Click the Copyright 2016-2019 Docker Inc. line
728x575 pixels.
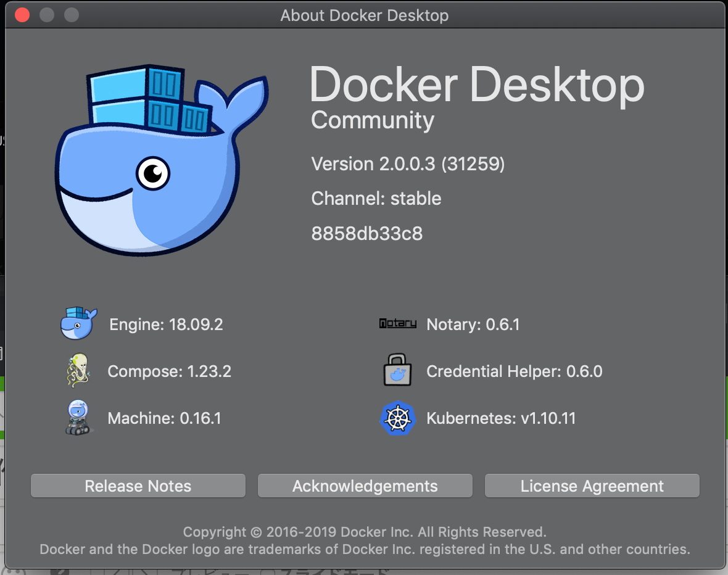click(x=365, y=532)
